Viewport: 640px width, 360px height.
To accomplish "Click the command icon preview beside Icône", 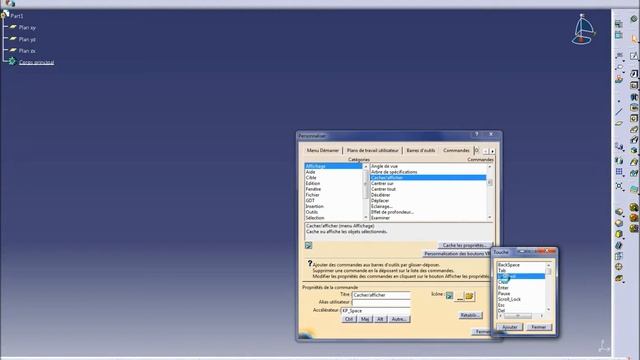I will pyautogui.click(x=449, y=296).
